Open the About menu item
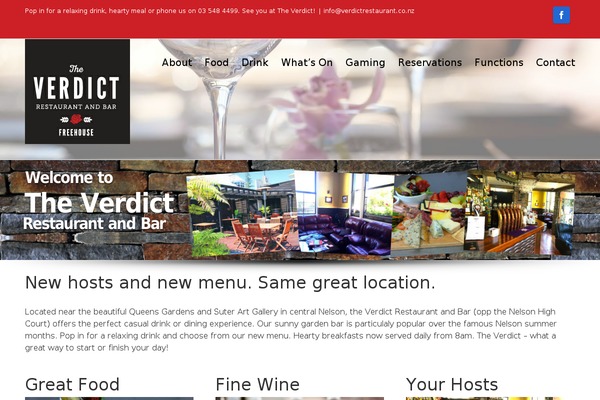This screenshot has height=400, width=600. point(177,62)
